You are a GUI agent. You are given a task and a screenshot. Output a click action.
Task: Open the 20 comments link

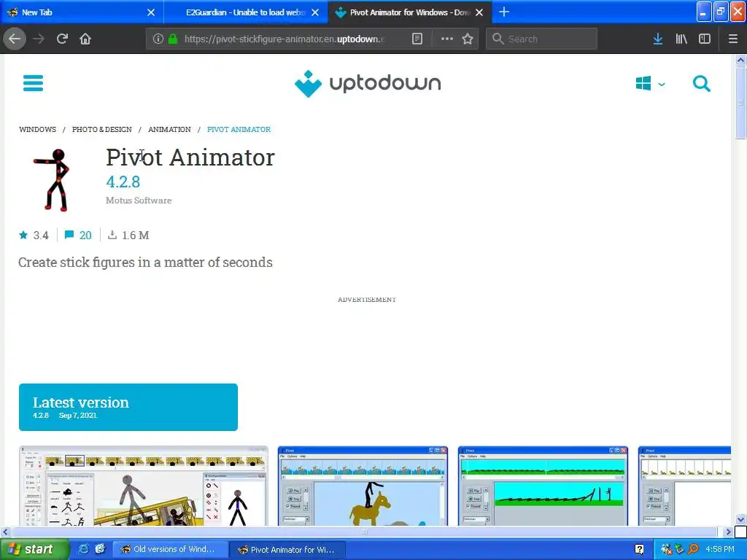(78, 236)
